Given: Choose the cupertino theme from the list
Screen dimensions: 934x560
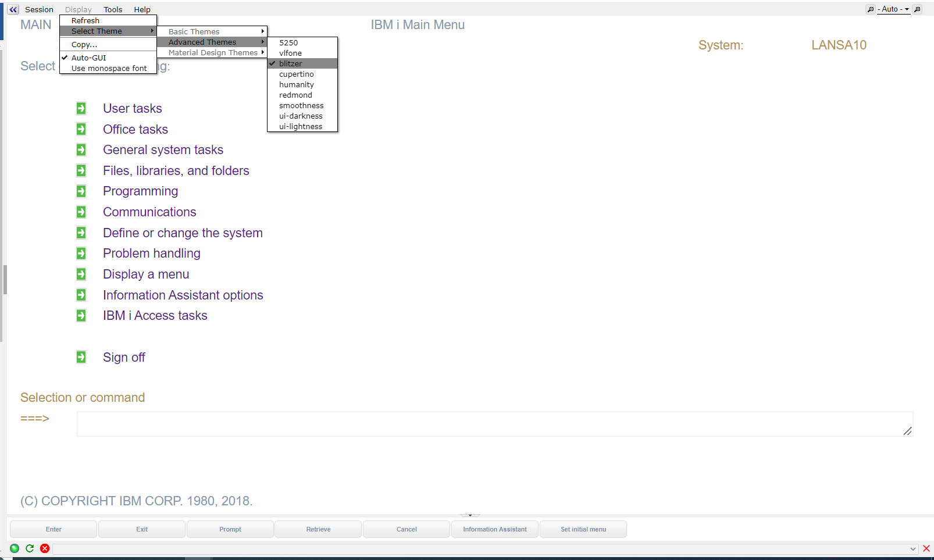Looking at the screenshot, I should point(297,74).
